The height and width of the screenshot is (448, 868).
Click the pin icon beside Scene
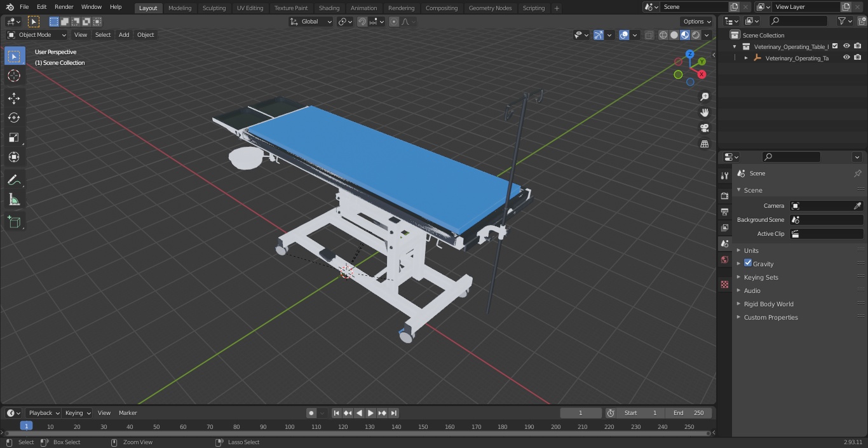point(857,173)
